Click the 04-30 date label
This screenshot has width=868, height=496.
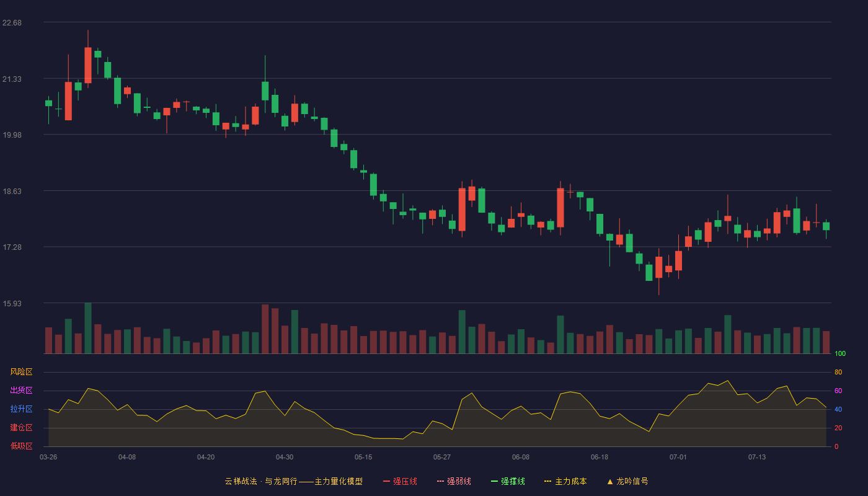click(285, 457)
